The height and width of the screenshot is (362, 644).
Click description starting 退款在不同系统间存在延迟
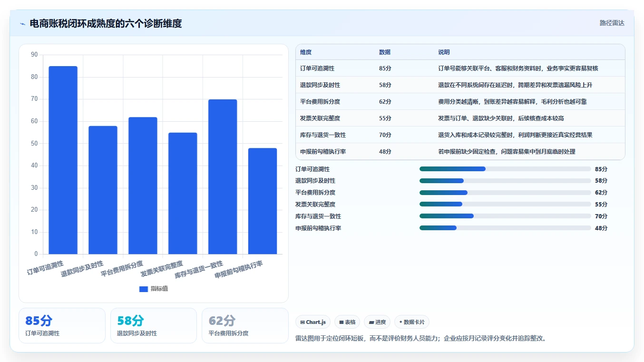point(515,85)
